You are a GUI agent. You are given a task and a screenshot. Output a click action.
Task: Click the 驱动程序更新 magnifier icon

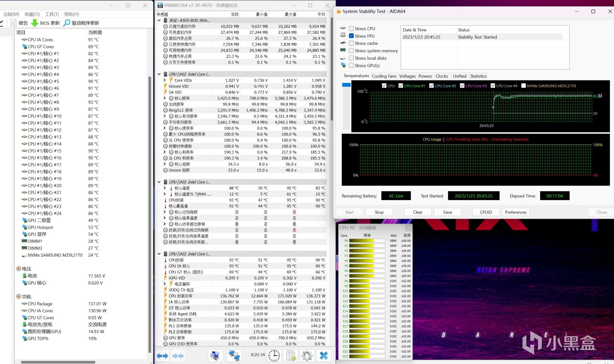[x=67, y=23]
